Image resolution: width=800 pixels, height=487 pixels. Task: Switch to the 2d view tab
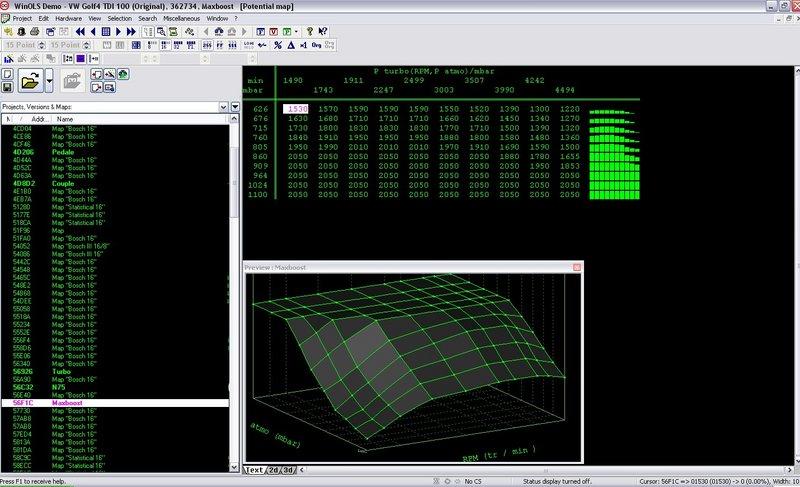coord(274,470)
